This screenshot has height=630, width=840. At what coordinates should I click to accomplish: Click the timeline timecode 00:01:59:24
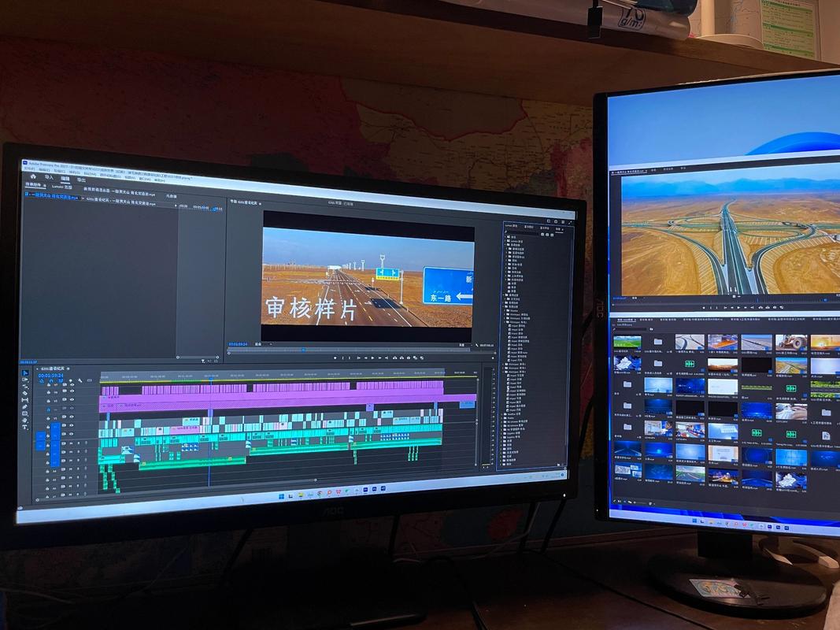50,376
